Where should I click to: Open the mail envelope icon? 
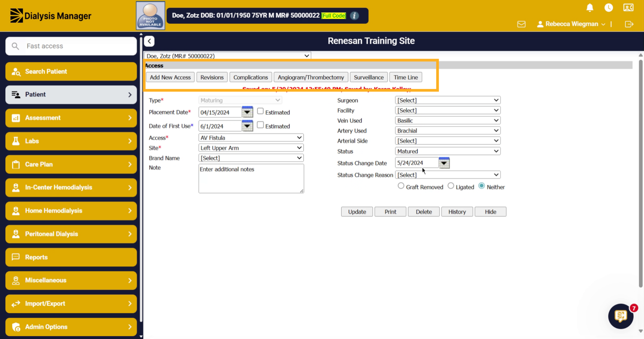tap(521, 24)
